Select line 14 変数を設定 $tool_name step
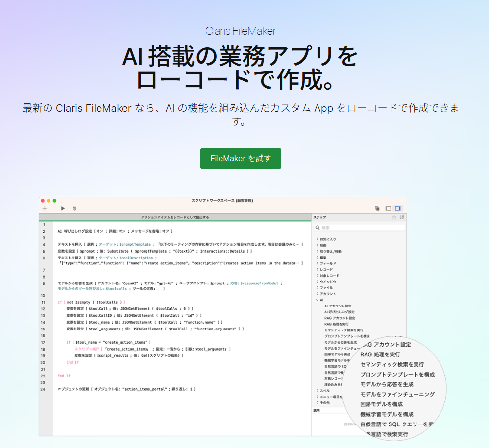 pos(145,323)
